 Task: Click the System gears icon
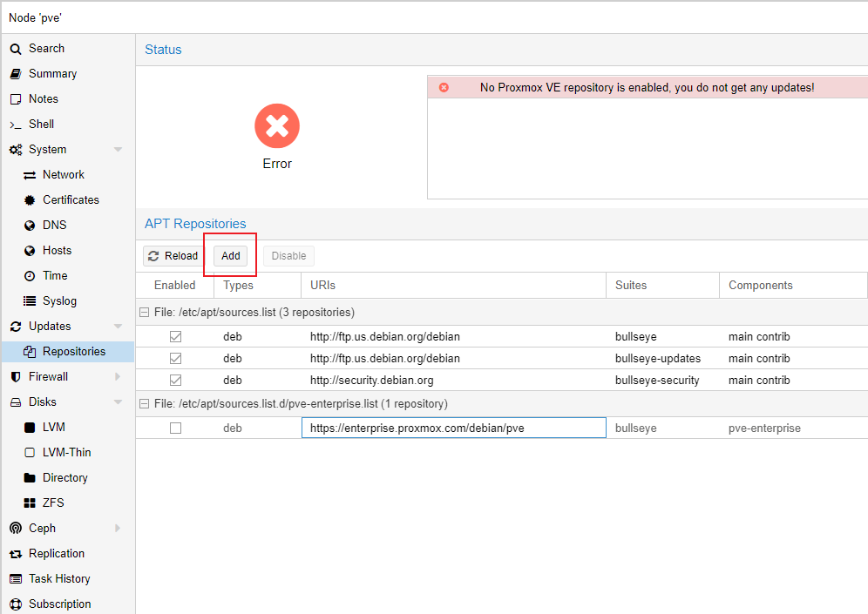tap(16, 149)
